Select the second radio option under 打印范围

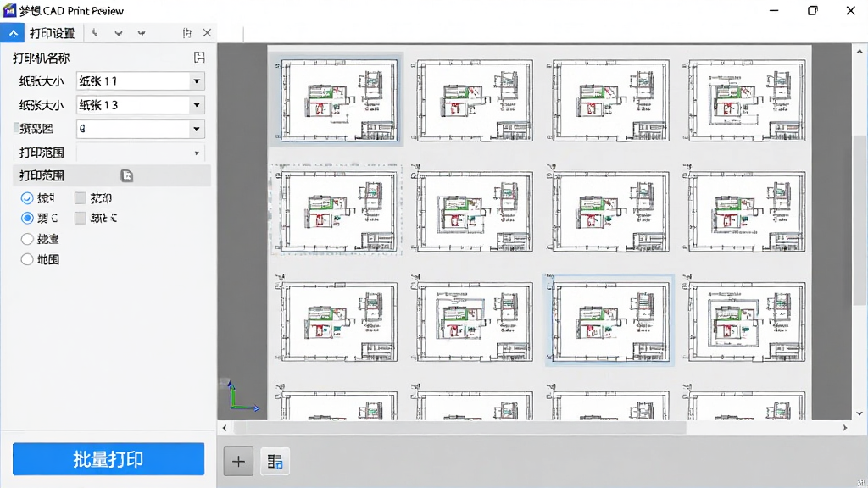(x=27, y=218)
